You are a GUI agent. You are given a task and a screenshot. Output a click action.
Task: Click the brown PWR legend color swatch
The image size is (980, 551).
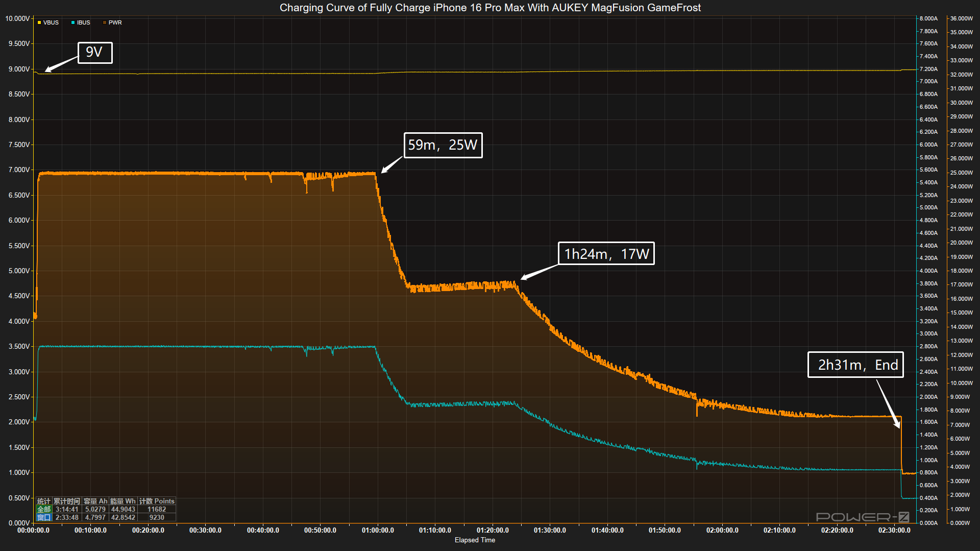point(105,22)
